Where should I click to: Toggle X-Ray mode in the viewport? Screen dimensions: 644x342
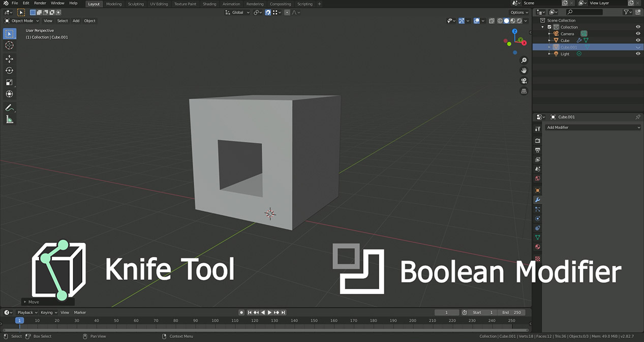point(492,21)
